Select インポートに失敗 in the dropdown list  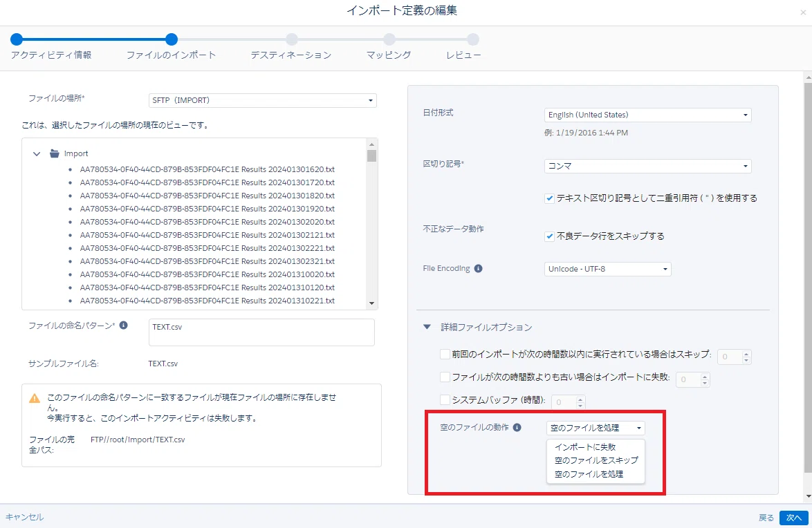pyautogui.click(x=585, y=446)
